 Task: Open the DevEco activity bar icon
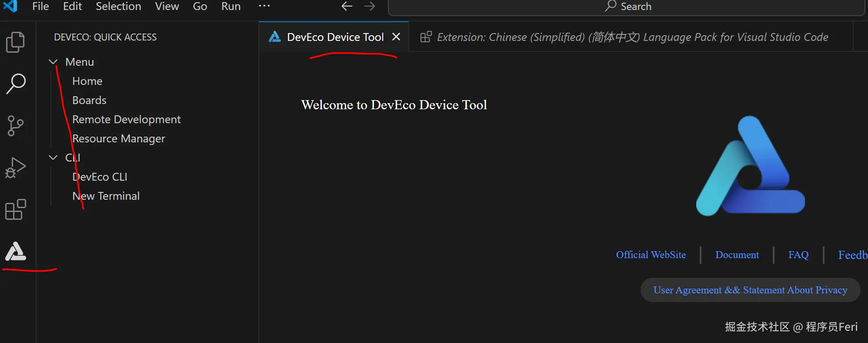tap(16, 251)
